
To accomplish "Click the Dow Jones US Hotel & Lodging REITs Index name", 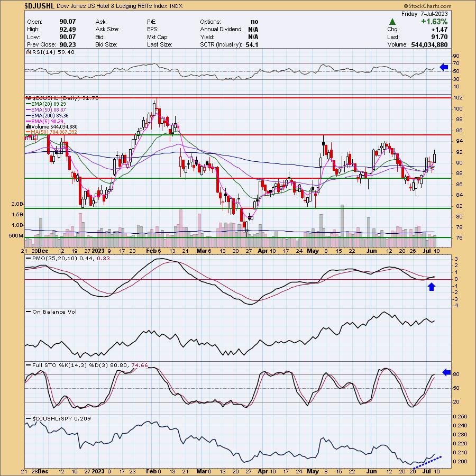I will pyautogui.click(x=112, y=6).
